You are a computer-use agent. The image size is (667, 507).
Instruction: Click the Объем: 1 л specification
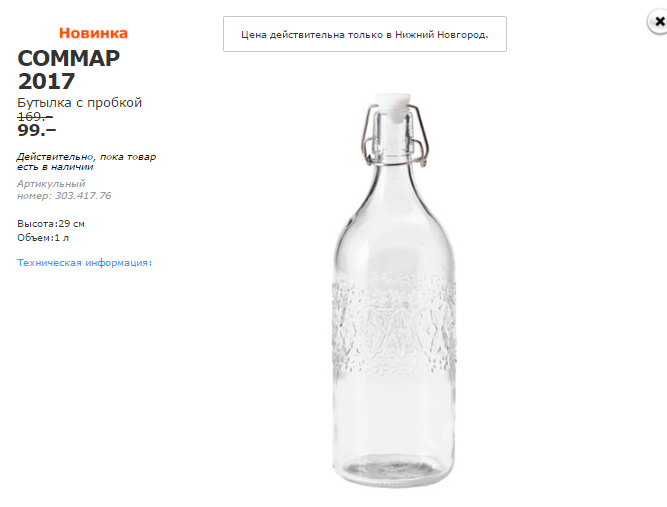(x=43, y=238)
